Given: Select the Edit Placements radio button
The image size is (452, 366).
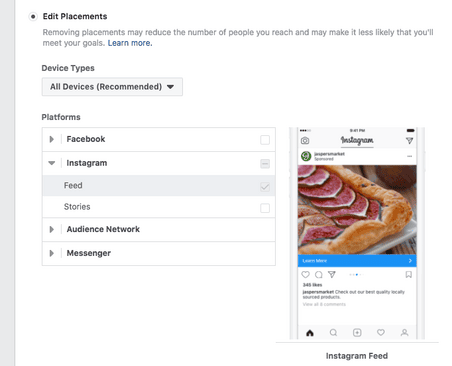Looking at the screenshot, I should [x=33, y=16].
